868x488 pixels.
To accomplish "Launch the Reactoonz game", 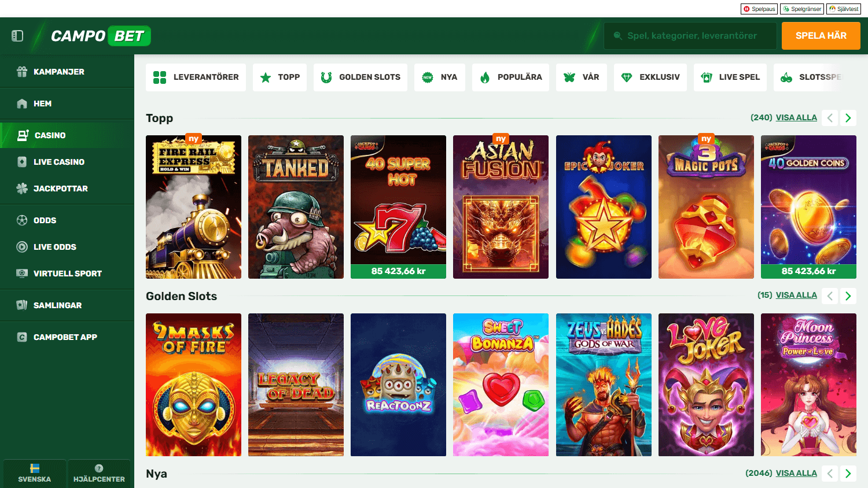I will pos(398,385).
